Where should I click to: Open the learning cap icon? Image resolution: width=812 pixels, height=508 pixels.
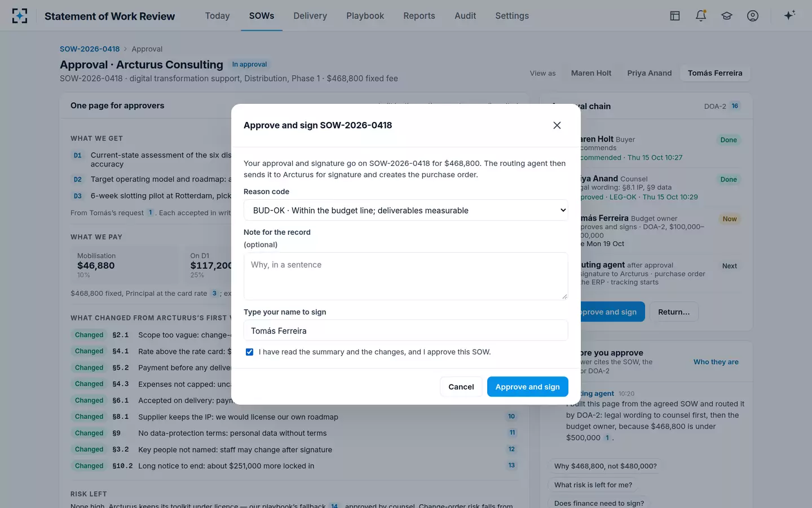click(727, 16)
